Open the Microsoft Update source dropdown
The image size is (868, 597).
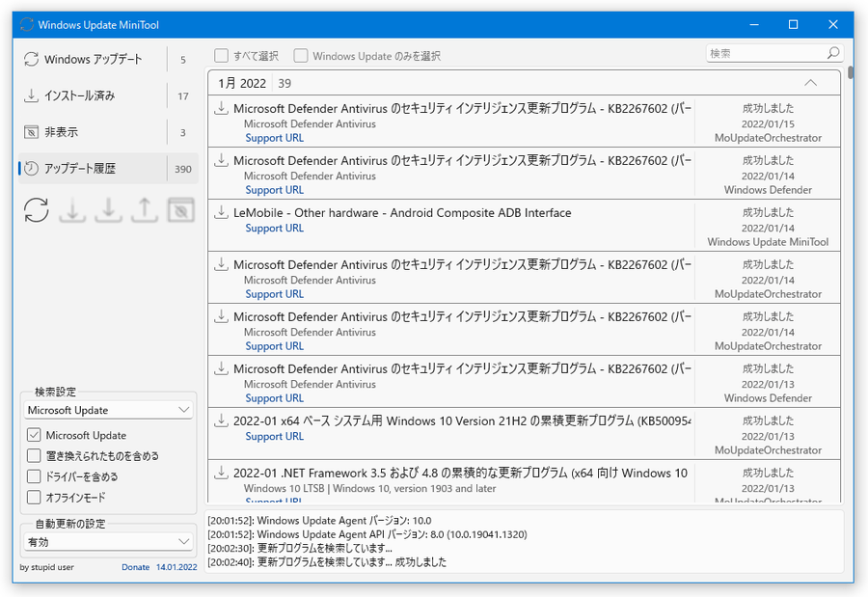108,410
